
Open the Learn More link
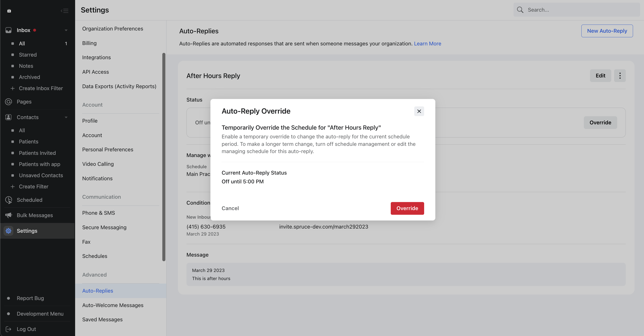click(427, 43)
